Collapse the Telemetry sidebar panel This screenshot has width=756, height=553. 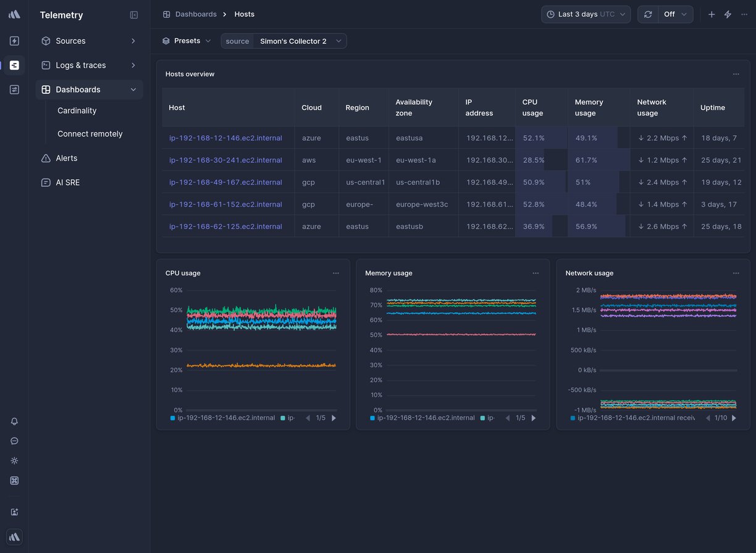pyautogui.click(x=134, y=15)
